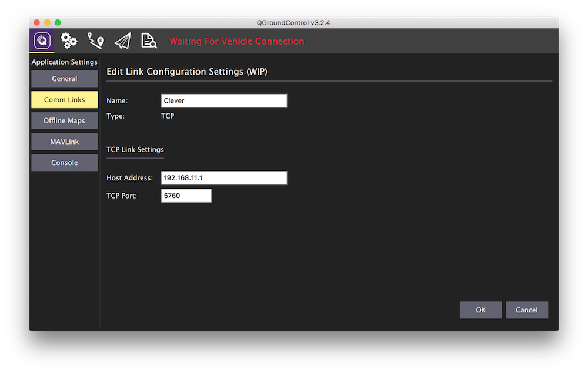Select the Vehicle Setup gears icon
This screenshot has height=373, width=588.
(x=69, y=41)
